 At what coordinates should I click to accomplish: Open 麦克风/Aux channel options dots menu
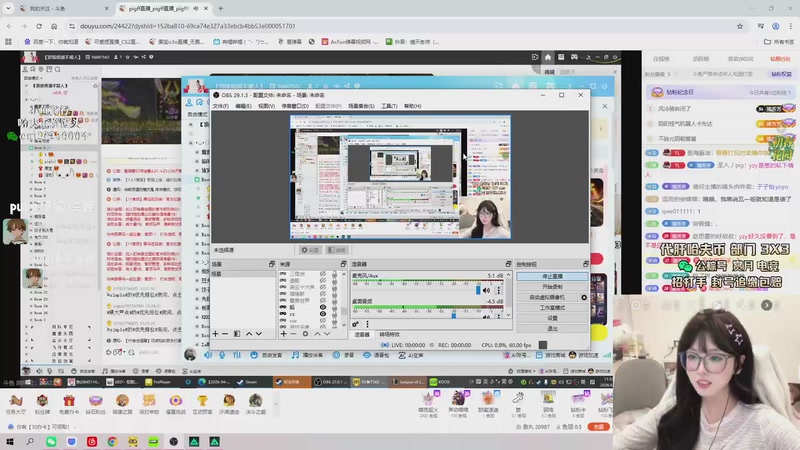pos(498,290)
